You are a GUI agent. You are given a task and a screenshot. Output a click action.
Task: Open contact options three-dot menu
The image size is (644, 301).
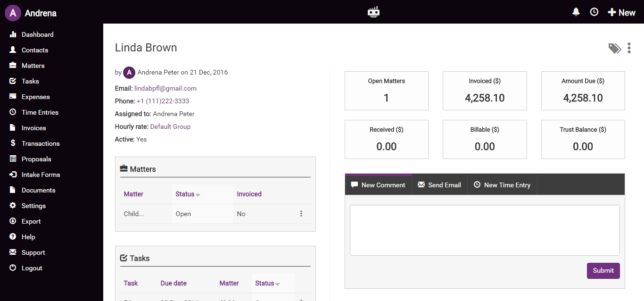coord(629,48)
